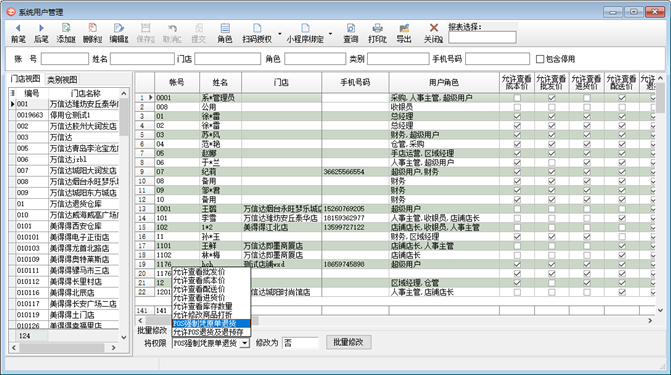This screenshot has width=671, height=375.
Task: Click the 报表选择 report selection box
Action: click(482, 38)
